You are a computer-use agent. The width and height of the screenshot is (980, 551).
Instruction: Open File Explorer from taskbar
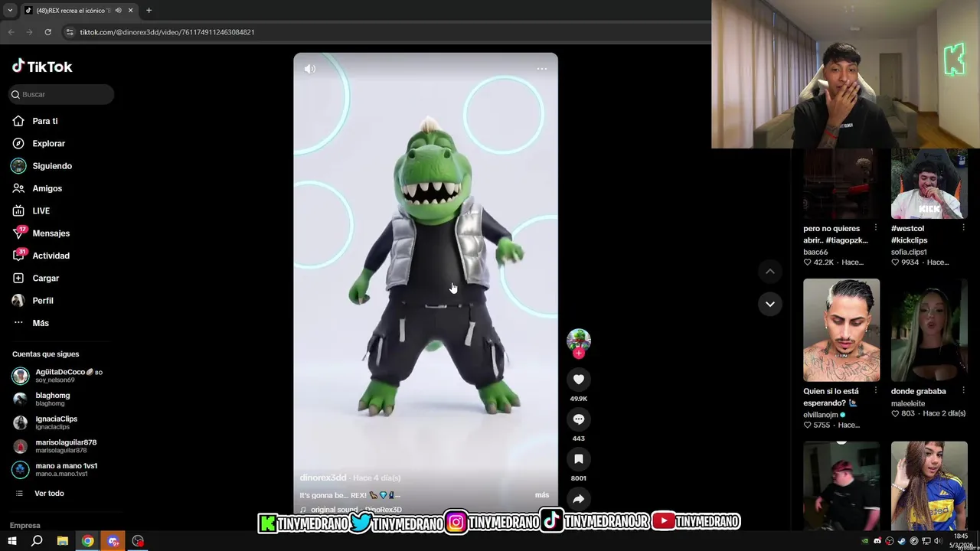(63, 541)
